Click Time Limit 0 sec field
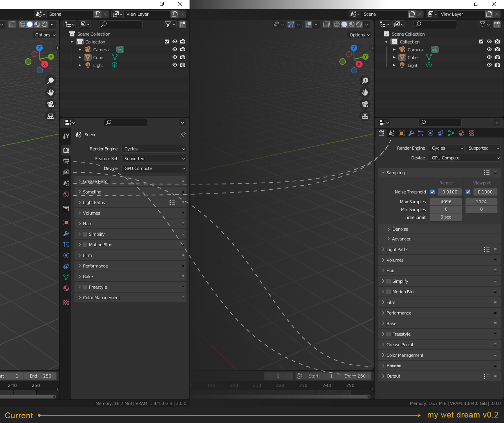The height and width of the screenshot is (423, 504). [446, 217]
